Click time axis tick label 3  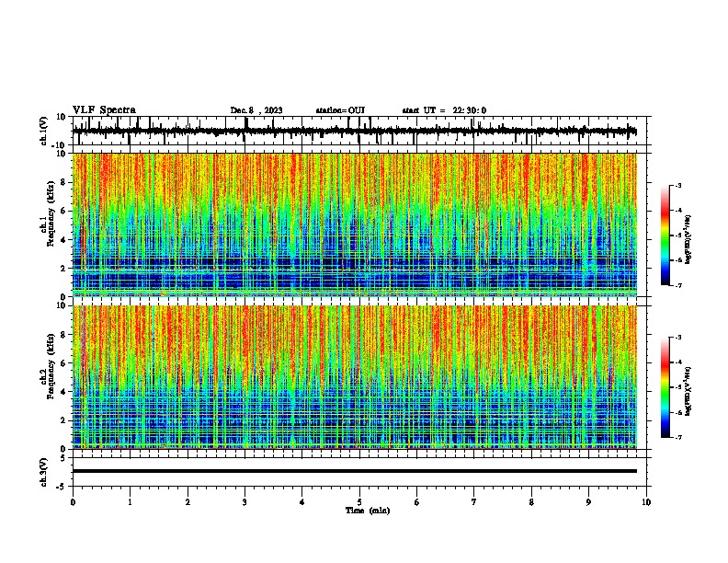pyautogui.click(x=245, y=502)
